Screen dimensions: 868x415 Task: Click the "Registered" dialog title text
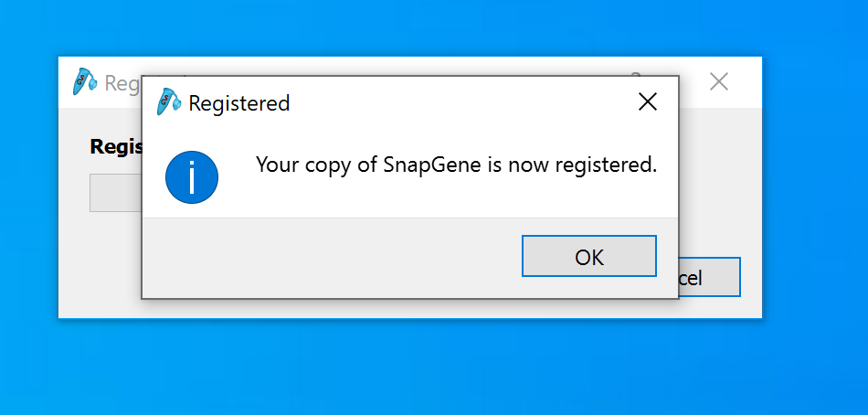pyautogui.click(x=238, y=103)
